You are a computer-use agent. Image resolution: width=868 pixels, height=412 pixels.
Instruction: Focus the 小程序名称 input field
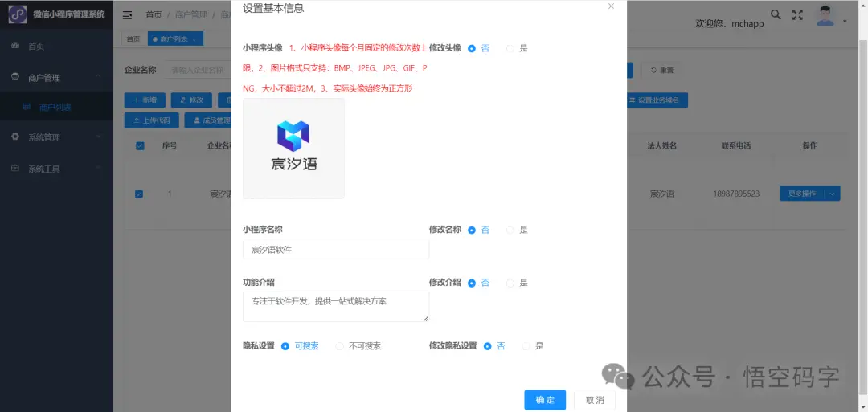click(336, 249)
